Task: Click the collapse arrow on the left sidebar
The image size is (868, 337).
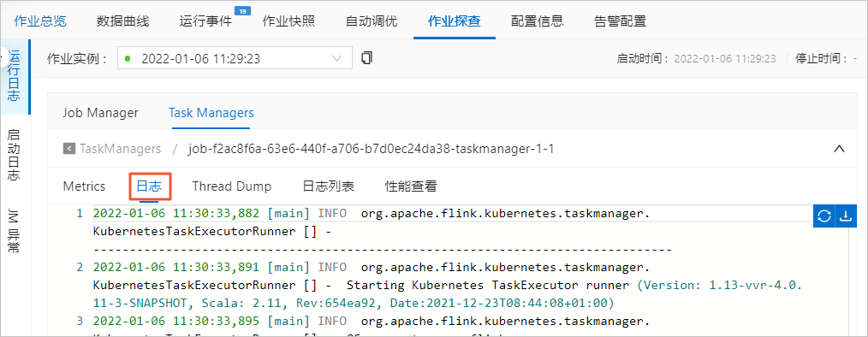Action: 3,57
